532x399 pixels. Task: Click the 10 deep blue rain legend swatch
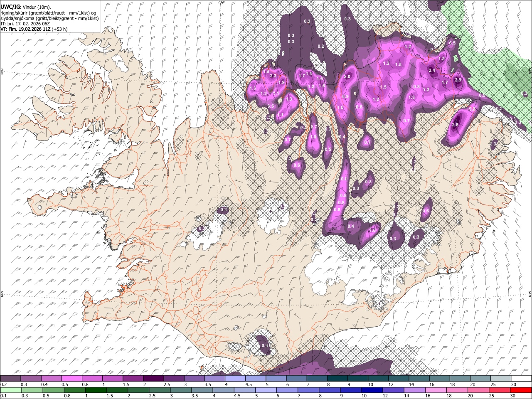372,390
